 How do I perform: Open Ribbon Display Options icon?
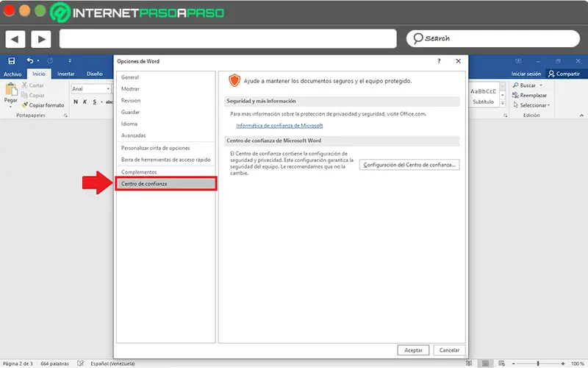tap(519, 61)
